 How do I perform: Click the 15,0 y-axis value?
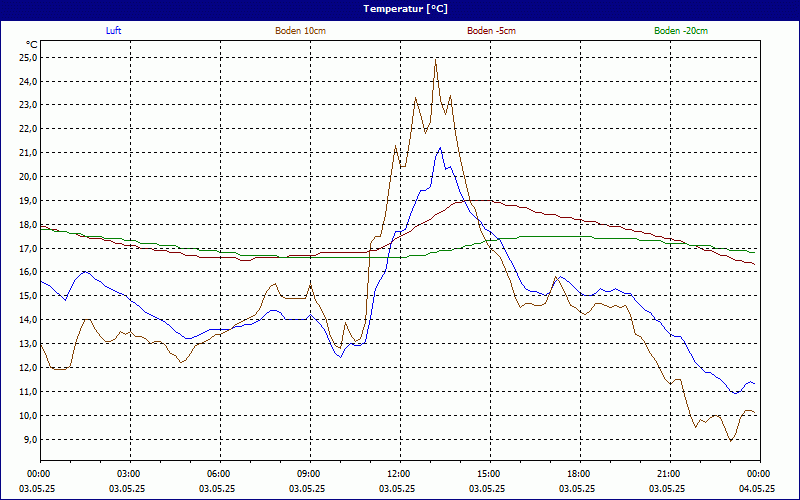point(29,295)
